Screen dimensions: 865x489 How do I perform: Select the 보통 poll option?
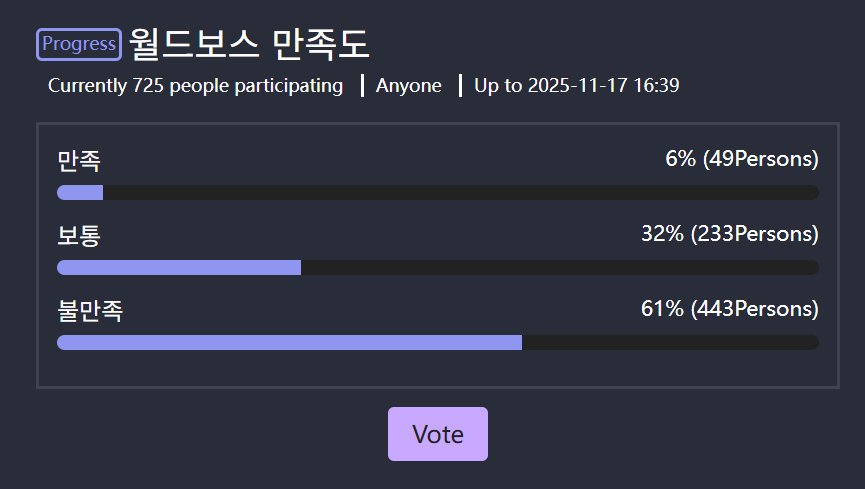79,235
